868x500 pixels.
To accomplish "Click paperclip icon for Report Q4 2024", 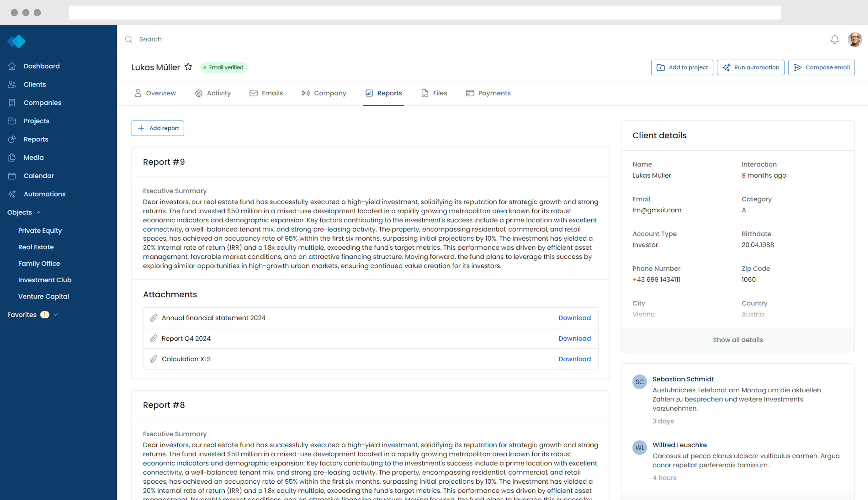I will 153,339.
